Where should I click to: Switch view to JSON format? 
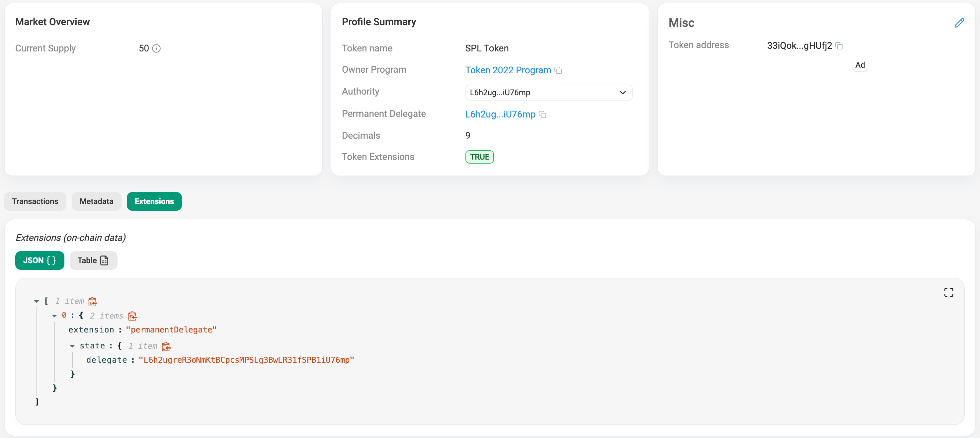tap(40, 260)
